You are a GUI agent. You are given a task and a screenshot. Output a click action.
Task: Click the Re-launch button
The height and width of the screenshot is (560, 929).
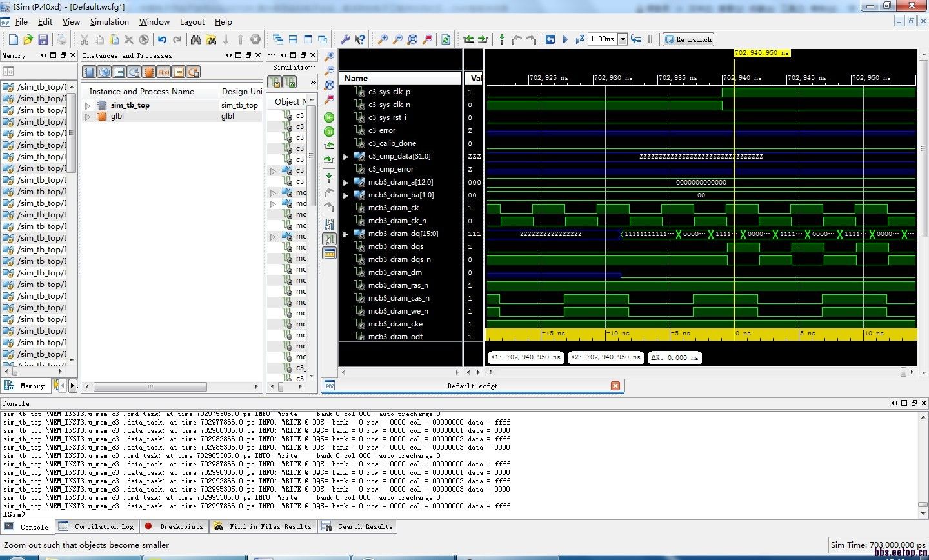coord(688,39)
